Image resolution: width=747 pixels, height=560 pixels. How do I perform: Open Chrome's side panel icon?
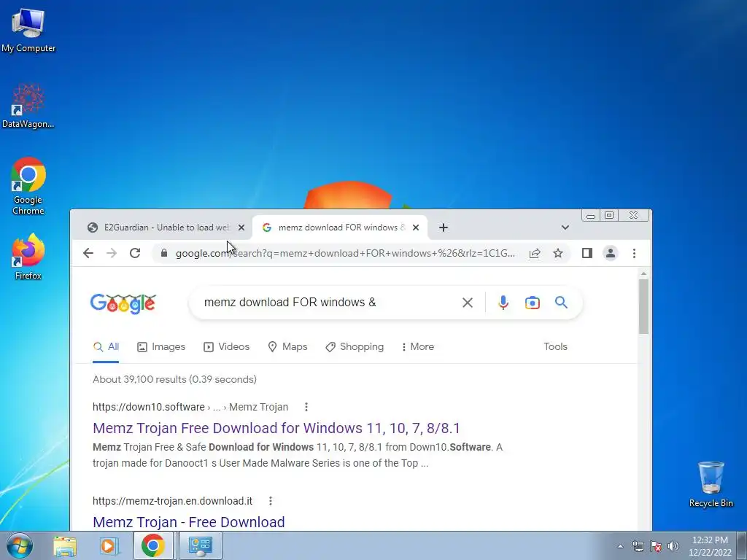point(587,253)
